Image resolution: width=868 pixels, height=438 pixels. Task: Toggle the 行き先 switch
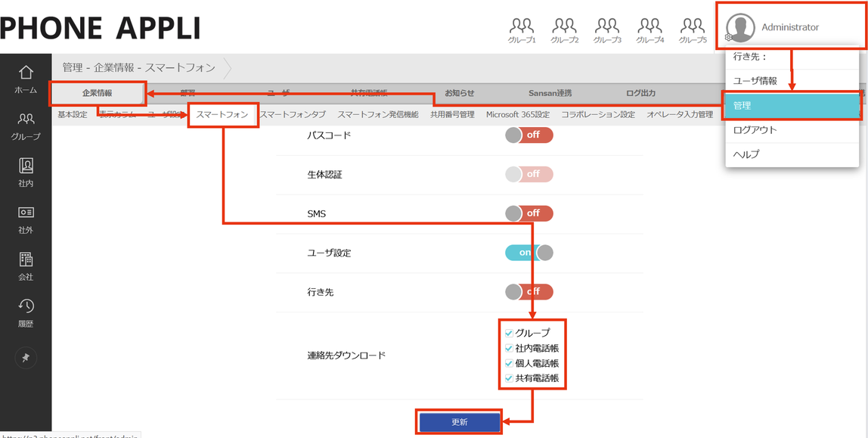529,292
